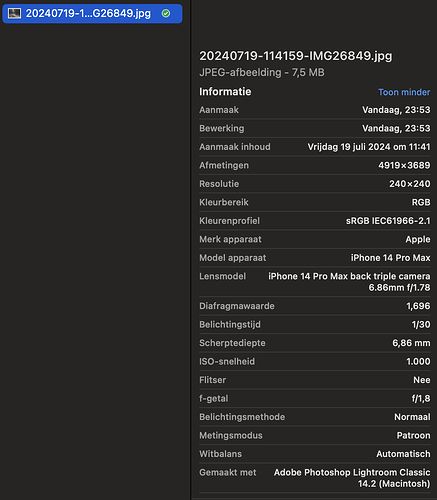Click the Resolutie 240×240 row
The height and width of the screenshot is (500, 437).
[315, 184]
